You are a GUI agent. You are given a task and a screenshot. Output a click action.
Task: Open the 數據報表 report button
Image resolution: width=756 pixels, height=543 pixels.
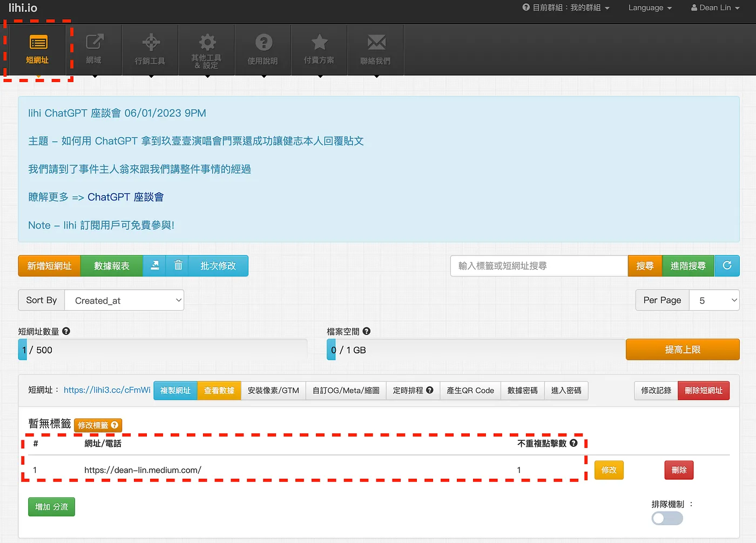pos(112,266)
